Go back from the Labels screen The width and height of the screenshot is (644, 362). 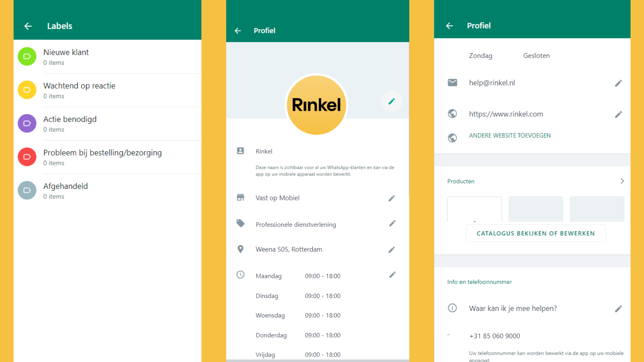click(28, 26)
